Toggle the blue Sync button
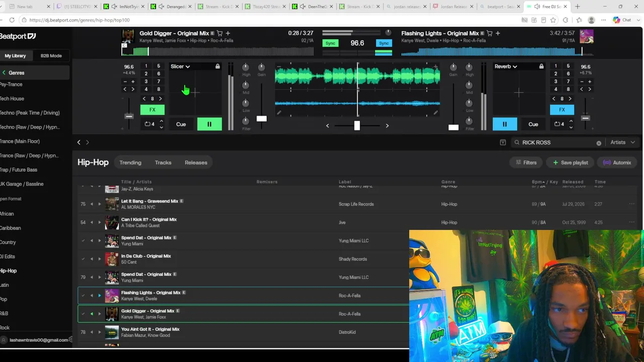 pyautogui.click(x=384, y=43)
